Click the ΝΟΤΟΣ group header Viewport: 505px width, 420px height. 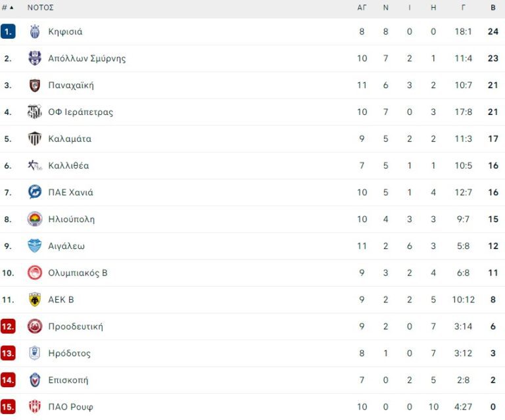tap(41, 8)
